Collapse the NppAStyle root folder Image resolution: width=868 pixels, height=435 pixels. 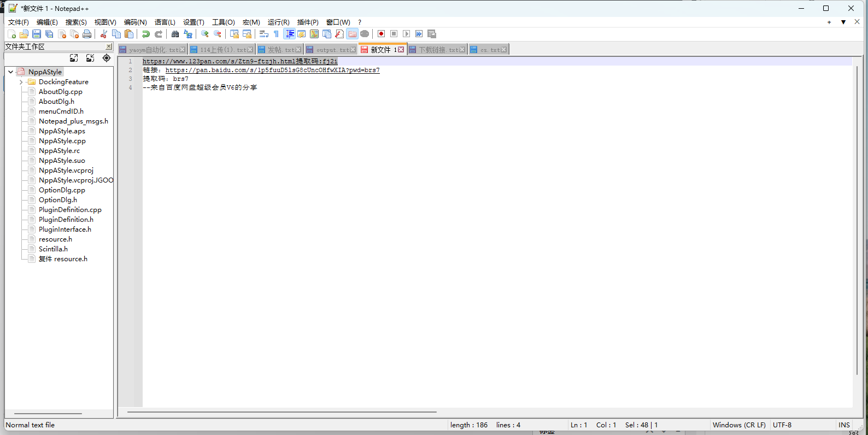pos(10,72)
